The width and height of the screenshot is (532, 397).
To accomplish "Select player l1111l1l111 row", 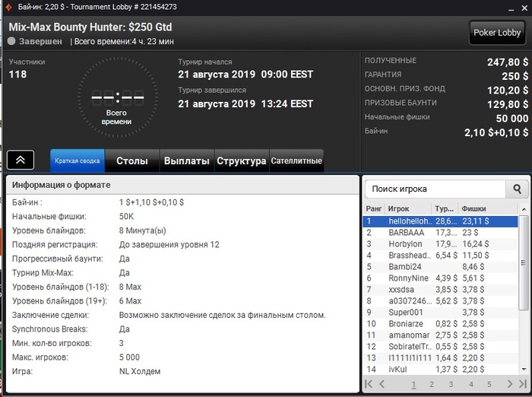I will (x=440, y=357).
